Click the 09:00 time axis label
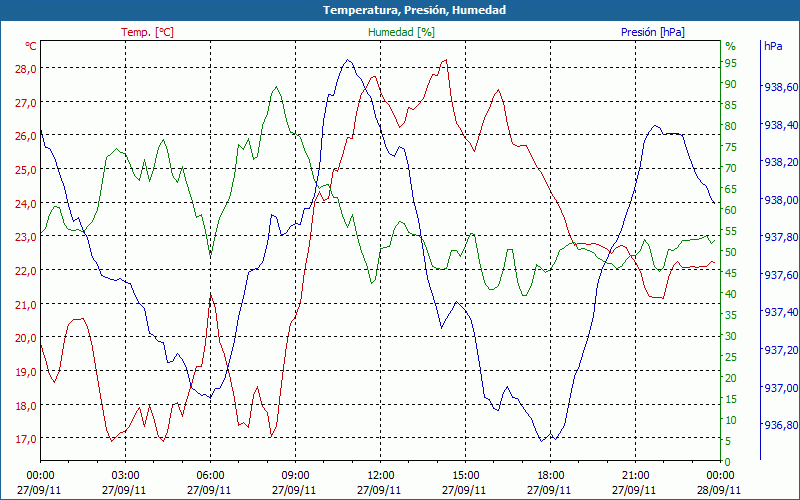The width and height of the screenshot is (800, 500). click(x=295, y=476)
